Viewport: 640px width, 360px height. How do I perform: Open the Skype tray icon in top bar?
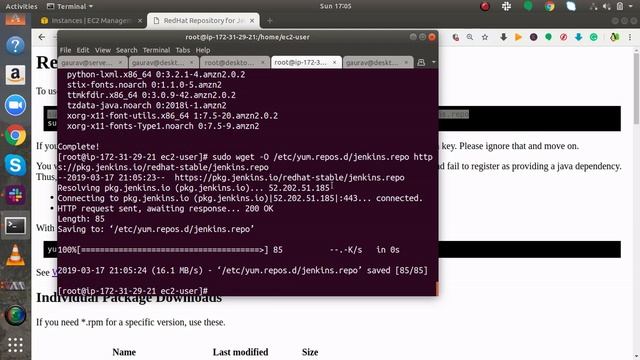pos(571,6)
